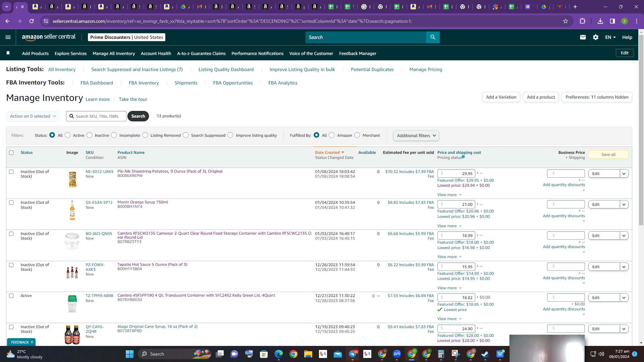644x362 pixels.
Task: Open the settings gear icon
Action: coord(596,37)
